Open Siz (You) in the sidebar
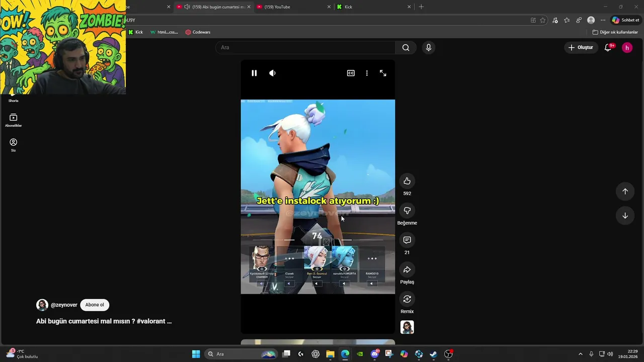 pyautogui.click(x=14, y=145)
